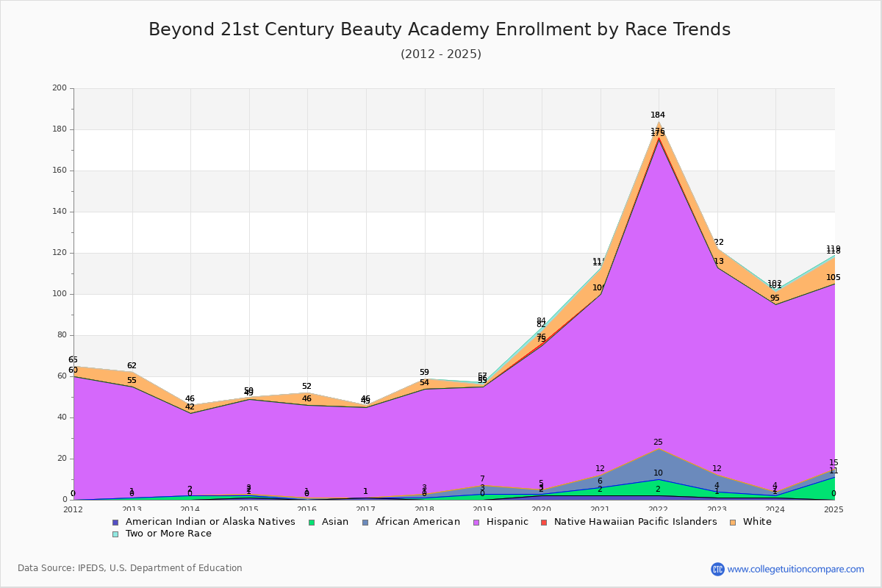Hide Two or More Race legend label
This screenshot has width=882, height=588.
(x=167, y=534)
